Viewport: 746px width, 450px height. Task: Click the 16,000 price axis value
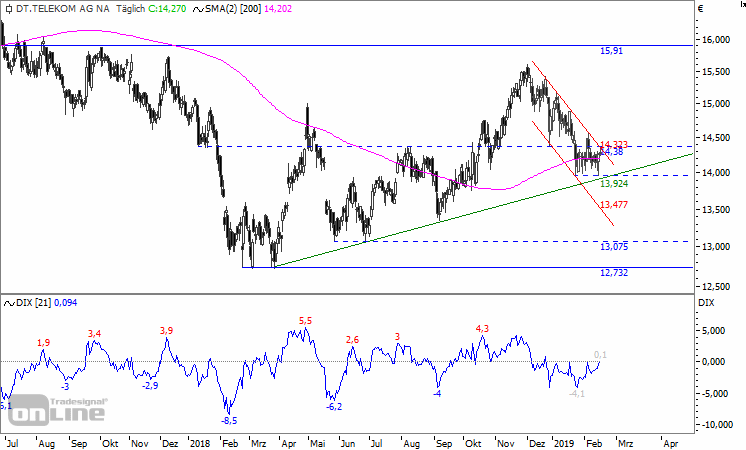(716, 40)
